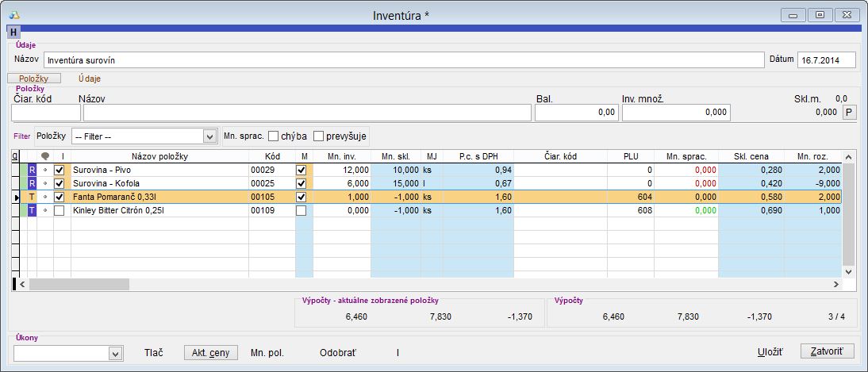This screenshot has height=372, width=868.
Task: Select the Položky tab
Action: click(x=34, y=79)
